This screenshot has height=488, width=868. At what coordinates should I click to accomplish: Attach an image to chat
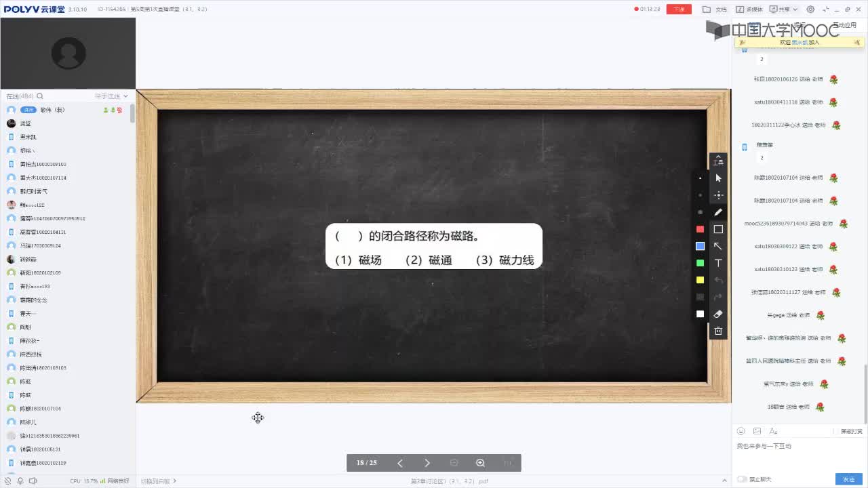(x=757, y=431)
